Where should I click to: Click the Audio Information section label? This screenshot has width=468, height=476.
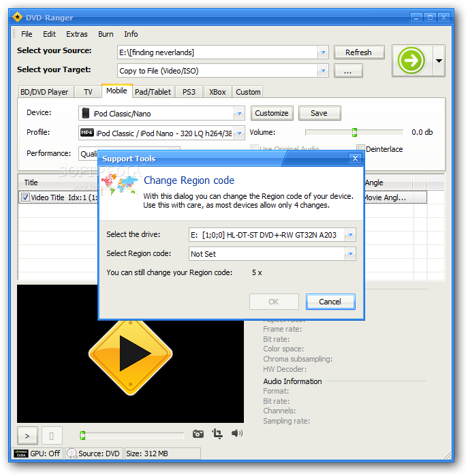pyautogui.click(x=292, y=381)
